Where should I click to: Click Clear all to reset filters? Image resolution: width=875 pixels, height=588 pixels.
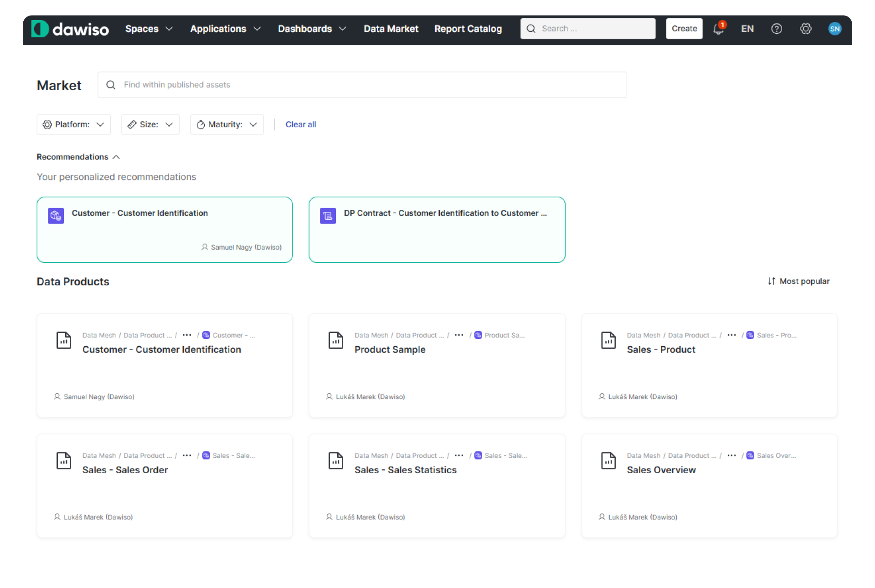301,124
